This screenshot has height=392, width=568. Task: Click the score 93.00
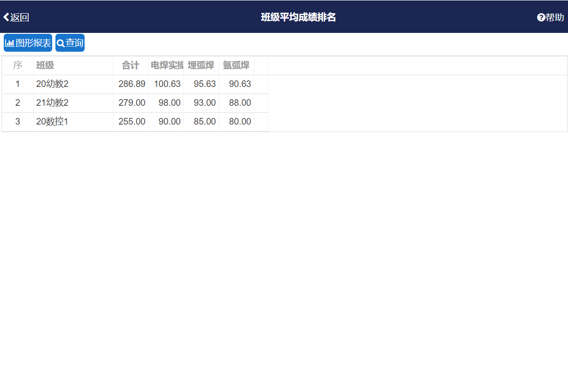[201, 103]
